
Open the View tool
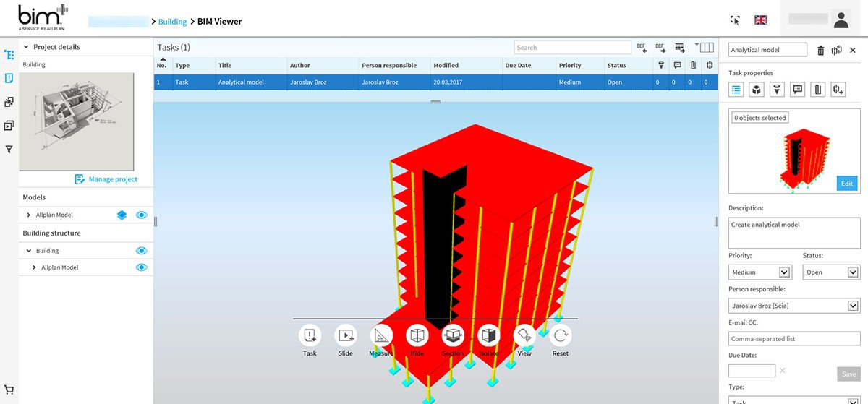click(524, 335)
